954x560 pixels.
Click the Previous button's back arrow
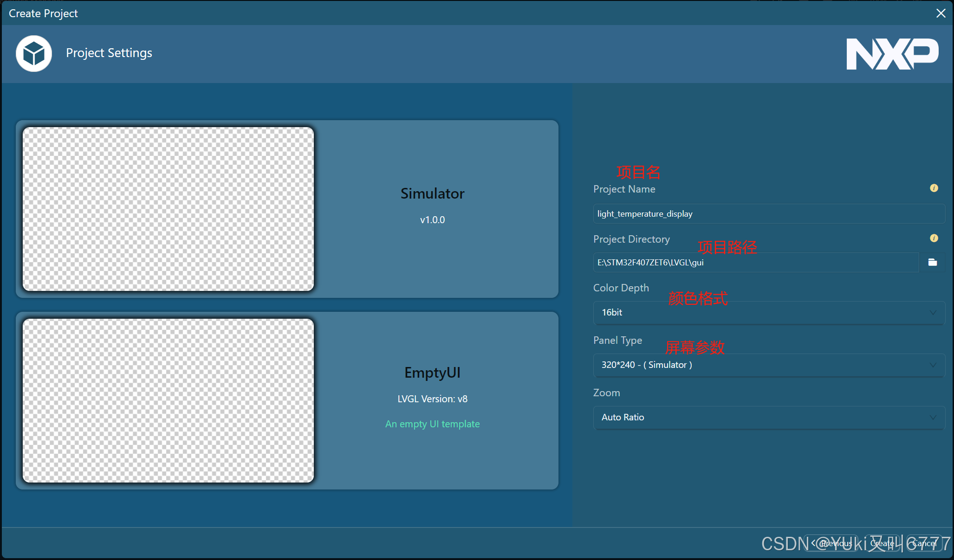coord(814,543)
